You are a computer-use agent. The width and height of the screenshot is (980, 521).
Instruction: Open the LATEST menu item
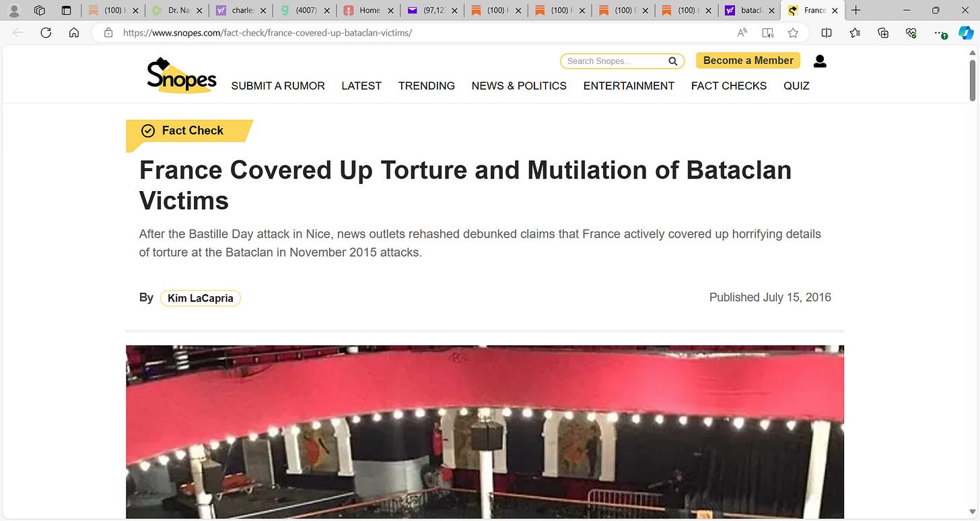[x=361, y=85]
